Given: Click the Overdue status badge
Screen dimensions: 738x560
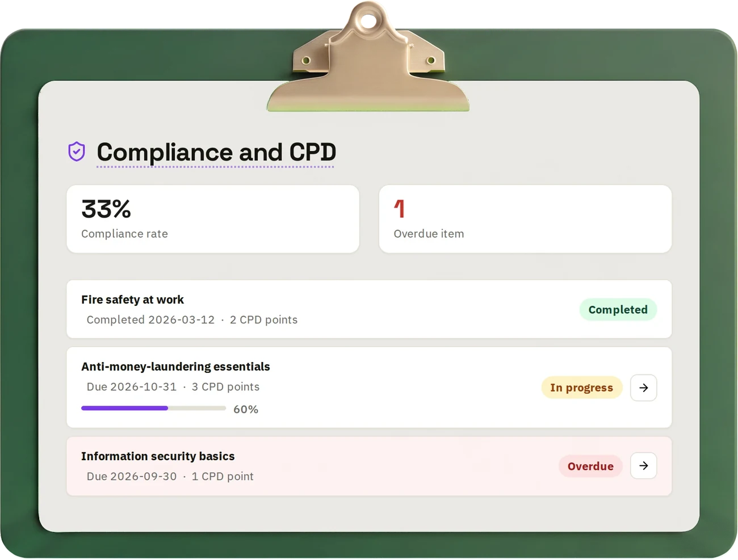Looking at the screenshot, I should pos(590,466).
